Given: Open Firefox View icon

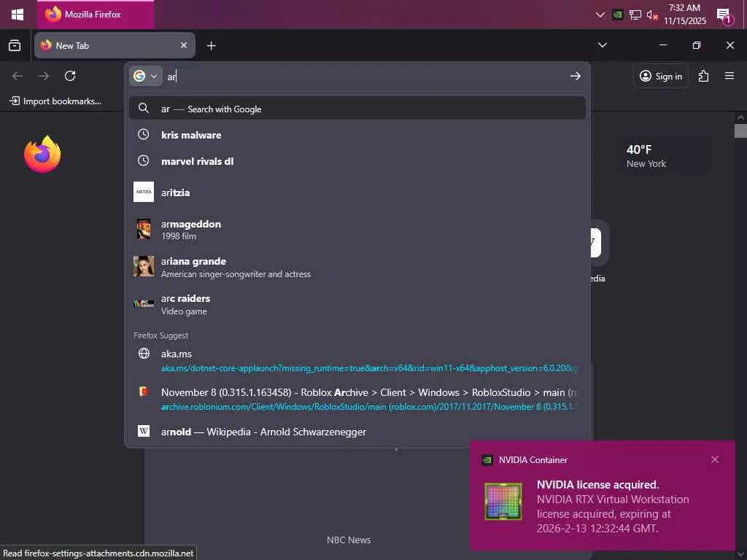Looking at the screenshot, I should click(15, 45).
